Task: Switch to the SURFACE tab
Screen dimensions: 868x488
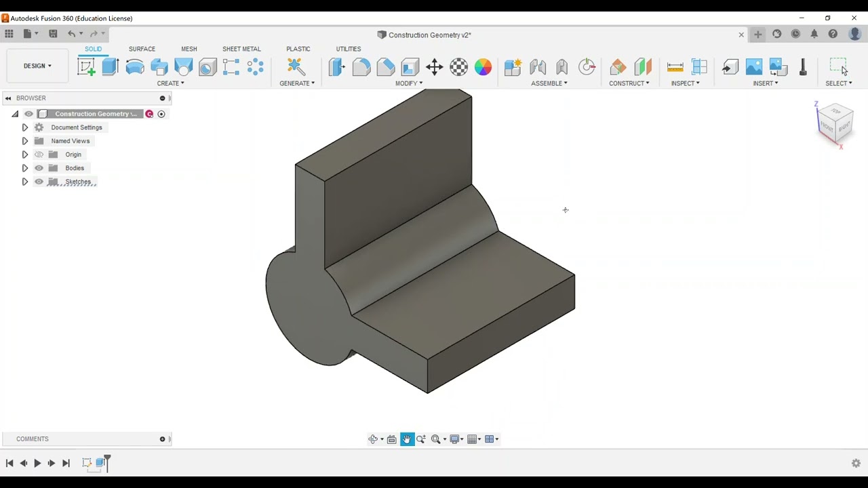Action: pos(142,49)
